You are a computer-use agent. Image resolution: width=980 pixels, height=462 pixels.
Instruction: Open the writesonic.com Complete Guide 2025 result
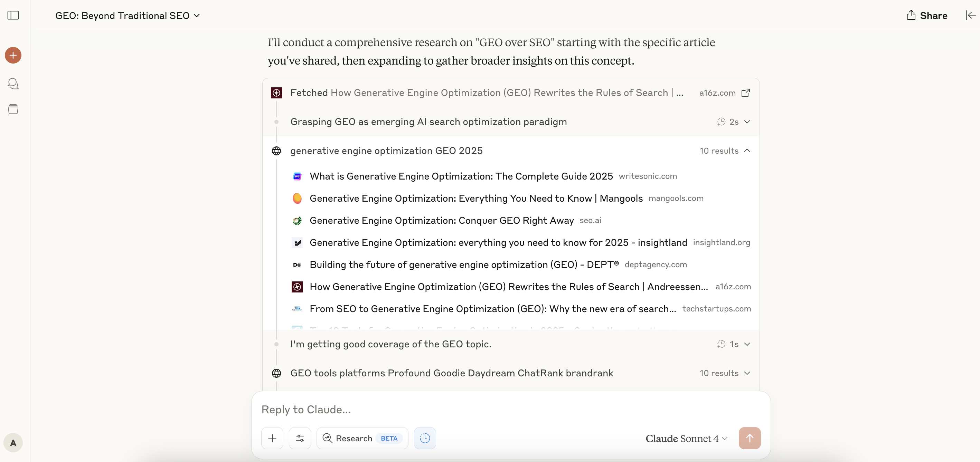pos(461,176)
